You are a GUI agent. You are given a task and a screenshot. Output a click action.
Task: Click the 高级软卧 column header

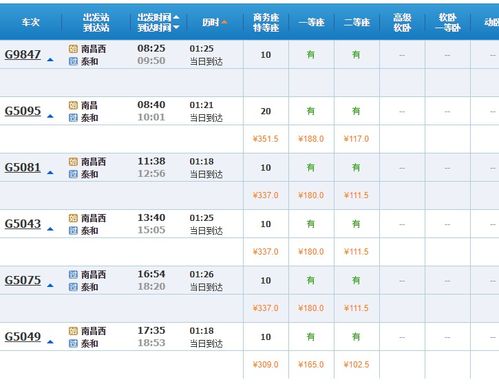coord(402,22)
